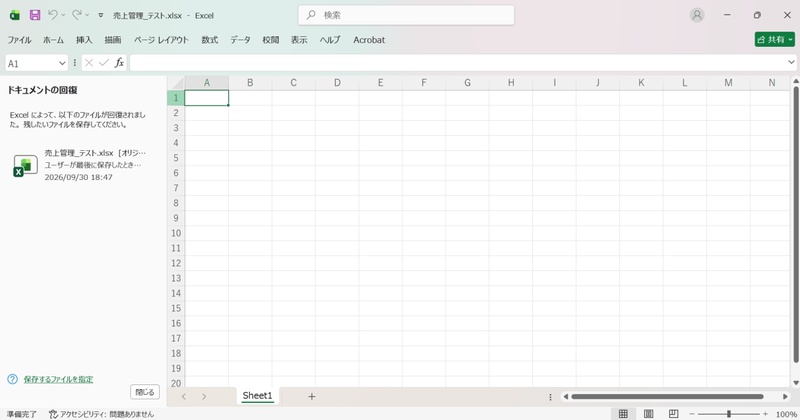Viewport: 800px width, 420px height.
Task: Redo the last action
Action: [77, 15]
